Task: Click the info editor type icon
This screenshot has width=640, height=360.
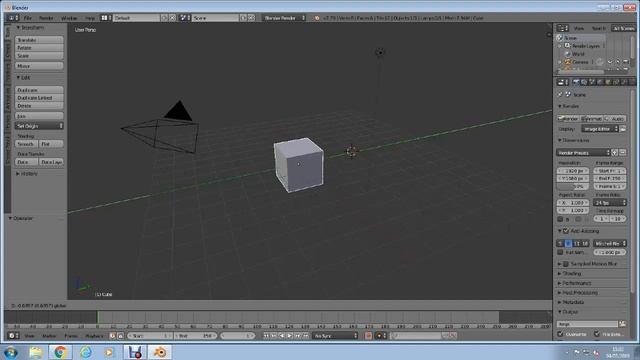Action: 14,18
